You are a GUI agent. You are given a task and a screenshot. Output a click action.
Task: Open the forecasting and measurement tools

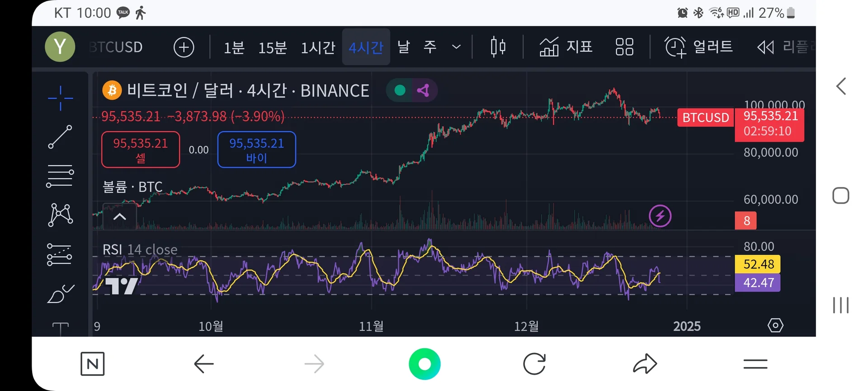coord(60,255)
